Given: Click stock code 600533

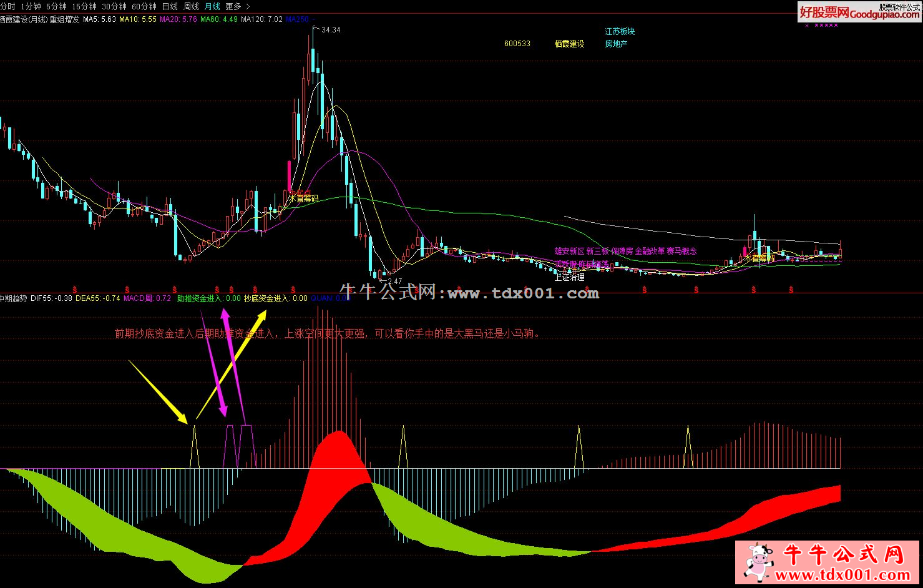Looking at the screenshot, I should (517, 44).
